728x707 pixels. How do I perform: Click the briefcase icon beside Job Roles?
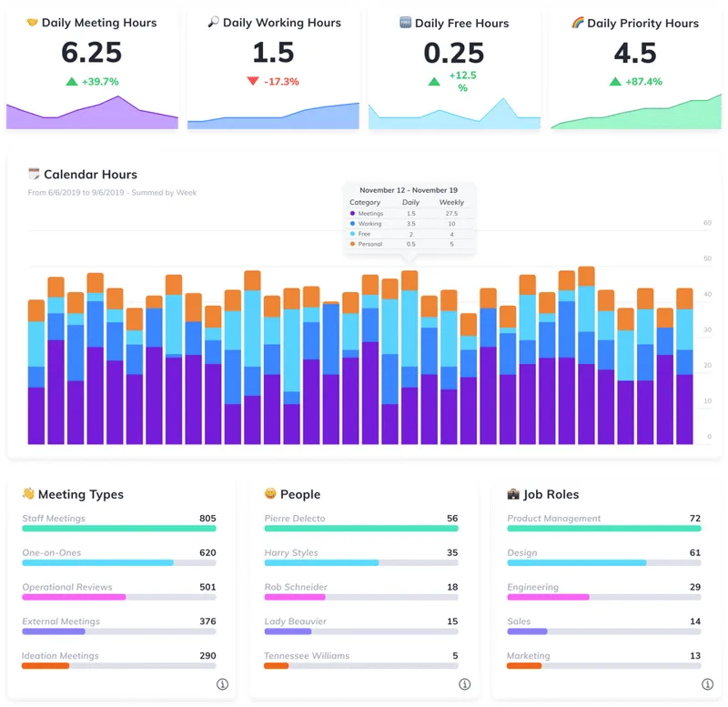point(513,493)
